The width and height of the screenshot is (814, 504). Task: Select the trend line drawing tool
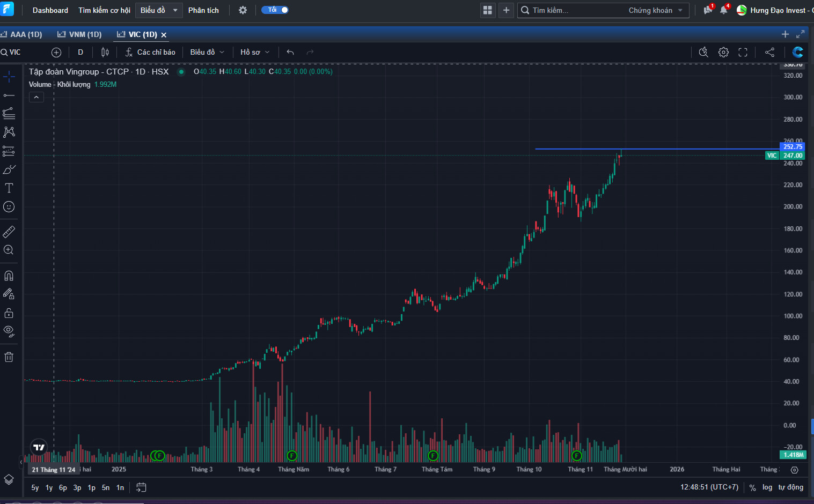(x=9, y=95)
